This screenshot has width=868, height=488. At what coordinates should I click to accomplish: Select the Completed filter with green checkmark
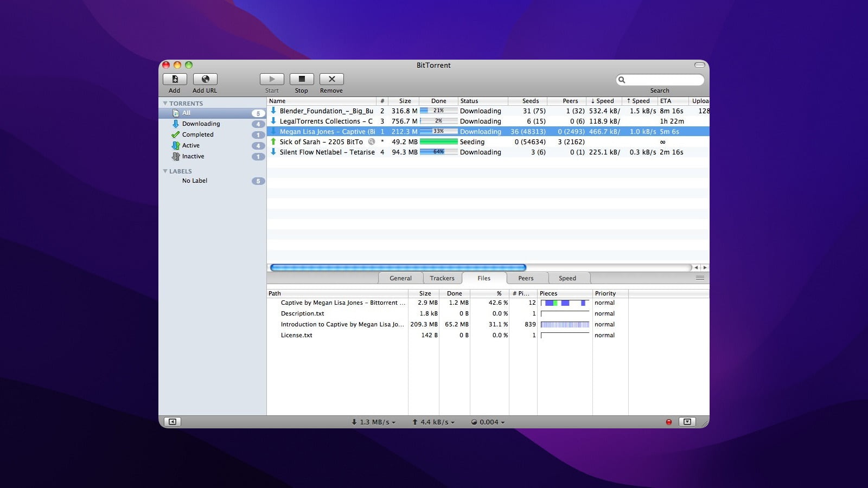[x=197, y=134]
